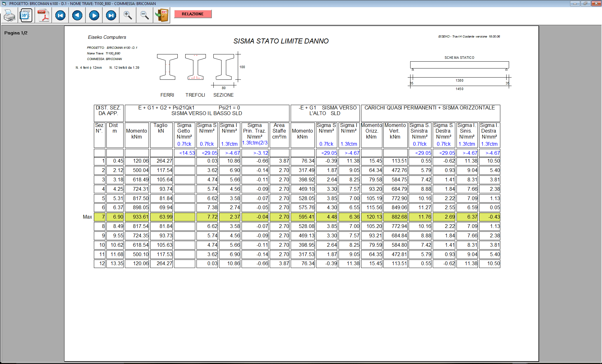The width and height of the screenshot is (602, 364).
Task: Click Sigma S. Sinistra value 11.27 in row 6
Action: pyautogui.click(x=420, y=208)
